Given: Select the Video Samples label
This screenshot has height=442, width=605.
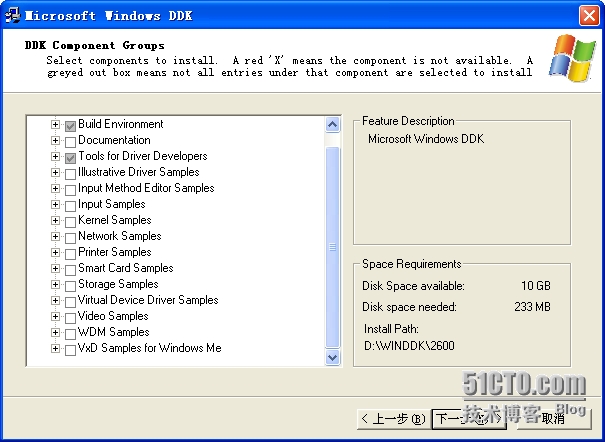Looking at the screenshot, I should (x=113, y=316).
